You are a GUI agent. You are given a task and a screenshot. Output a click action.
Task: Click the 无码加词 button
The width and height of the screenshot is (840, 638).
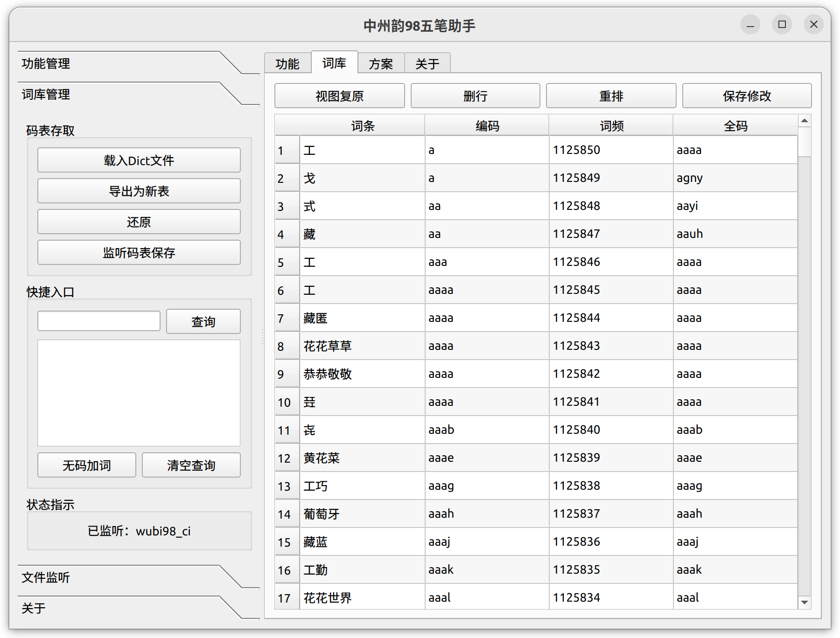pos(86,465)
